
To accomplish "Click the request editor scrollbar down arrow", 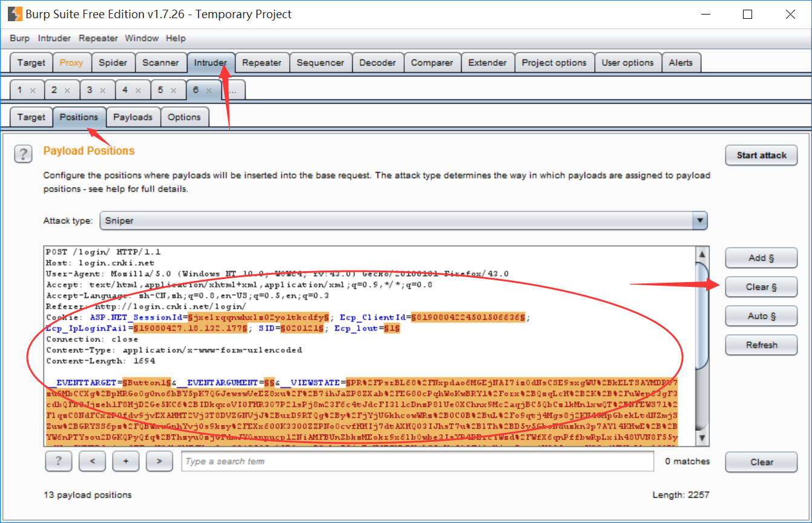I will coord(702,437).
